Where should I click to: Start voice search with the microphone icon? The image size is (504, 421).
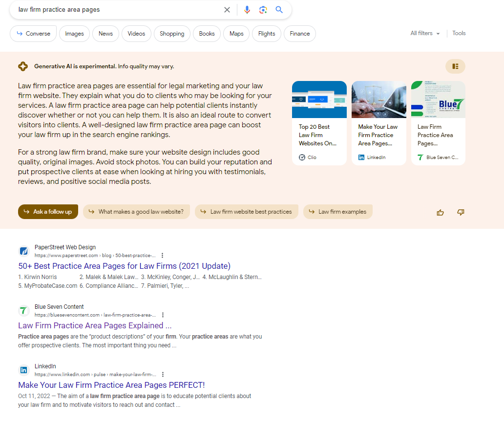pos(247,10)
